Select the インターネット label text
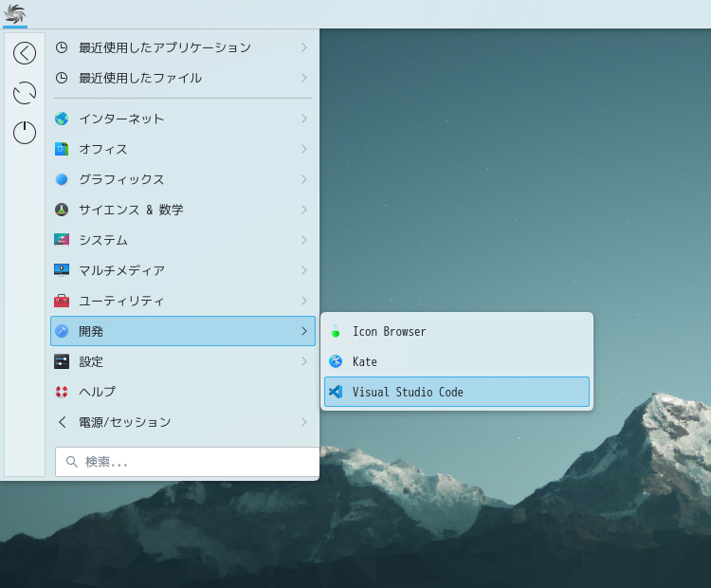The height and width of the screenshot is (588, 711). (121, 119)
